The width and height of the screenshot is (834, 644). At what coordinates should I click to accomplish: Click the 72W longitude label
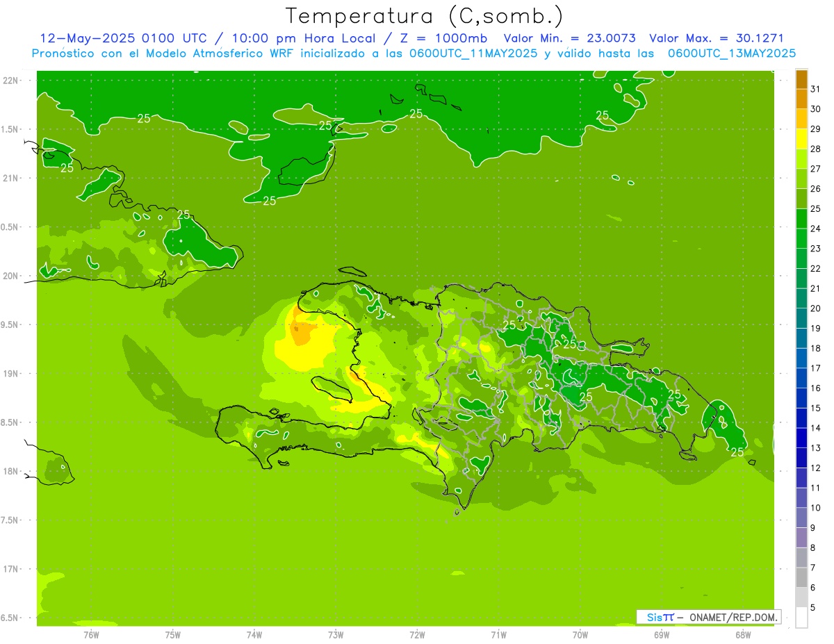417,635
